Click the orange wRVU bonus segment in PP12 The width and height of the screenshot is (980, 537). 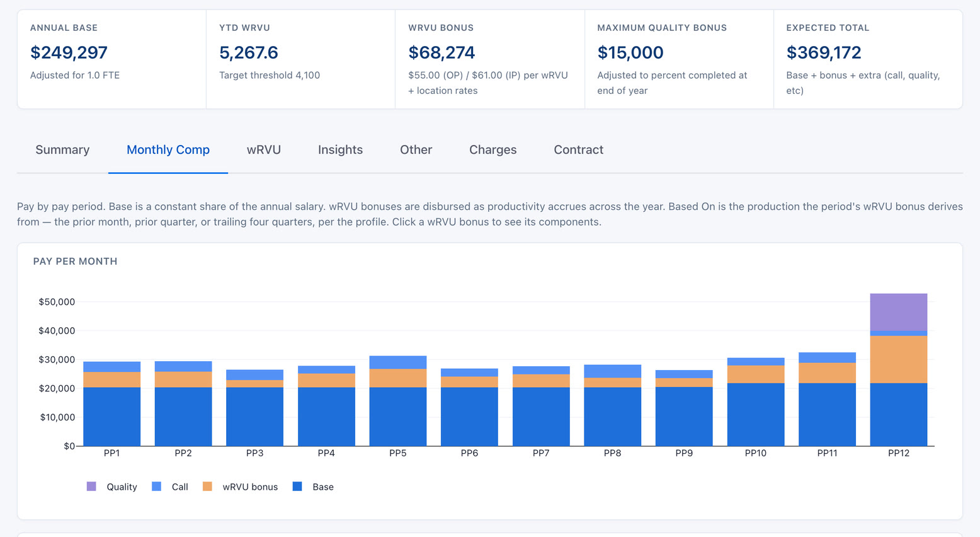click(899, 359)
